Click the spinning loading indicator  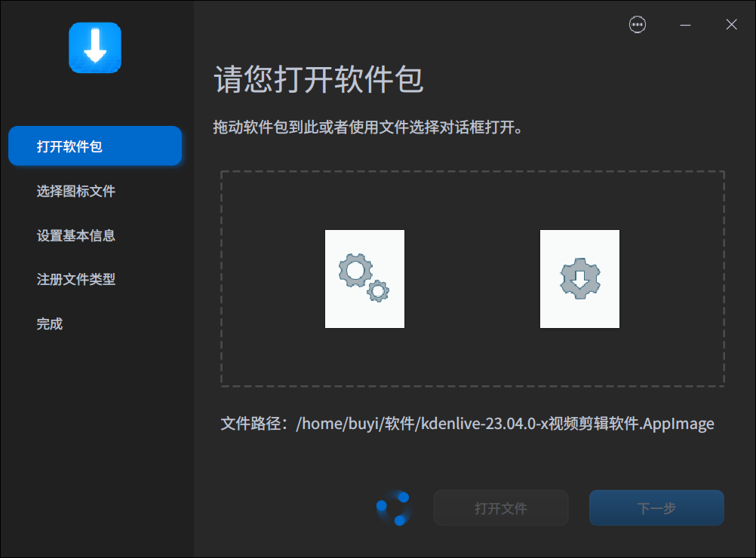[393, 507]
